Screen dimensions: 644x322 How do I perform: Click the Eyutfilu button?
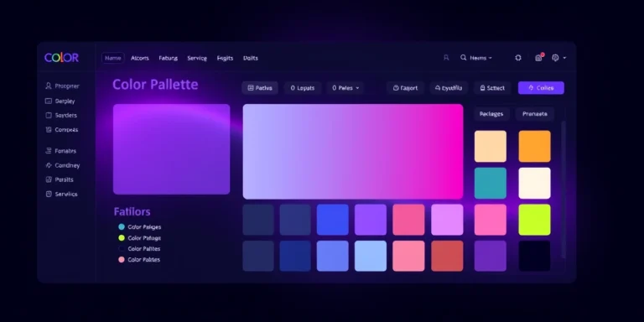pos(449,88)
